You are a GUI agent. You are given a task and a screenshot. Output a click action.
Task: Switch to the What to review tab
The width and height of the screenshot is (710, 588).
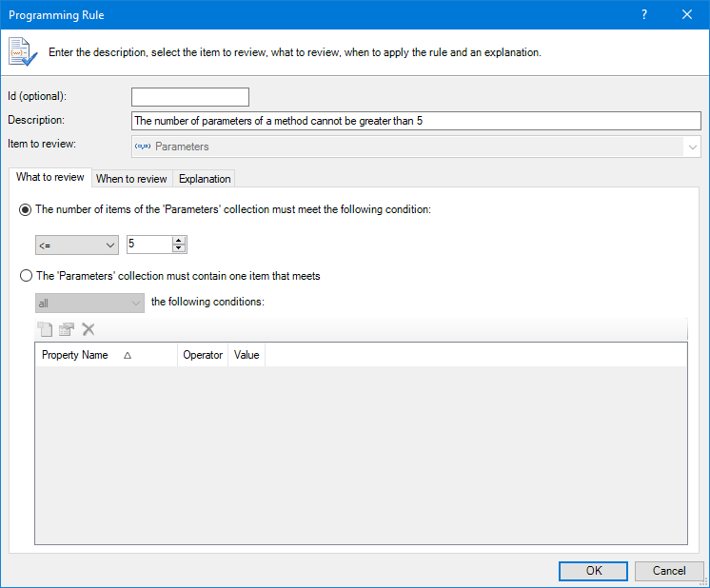tap(50, 177)
